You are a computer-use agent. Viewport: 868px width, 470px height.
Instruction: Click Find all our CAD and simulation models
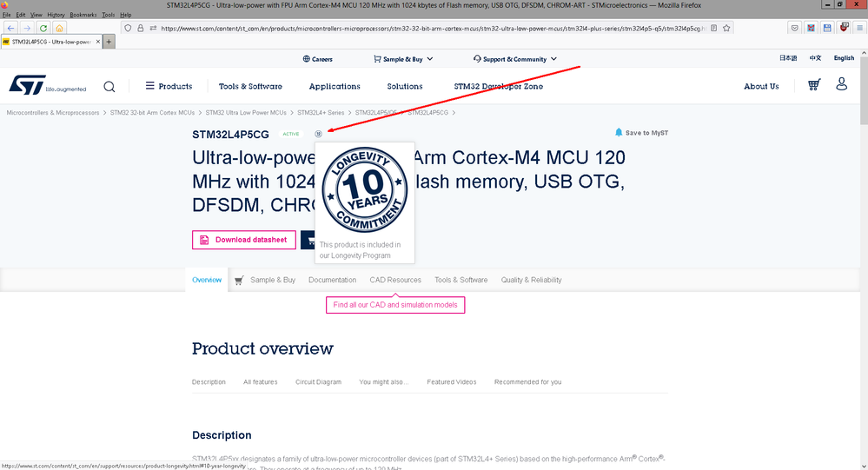coord(395,305)
